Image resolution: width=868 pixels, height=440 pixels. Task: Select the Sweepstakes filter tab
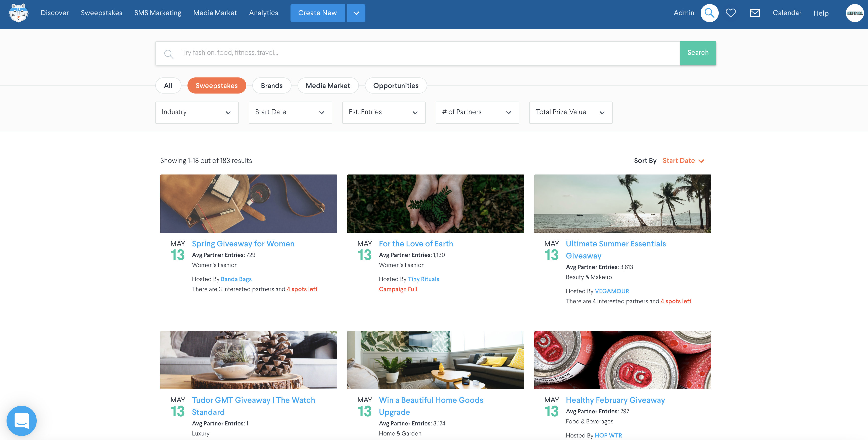pyautogui.click(x=217, y=86)
